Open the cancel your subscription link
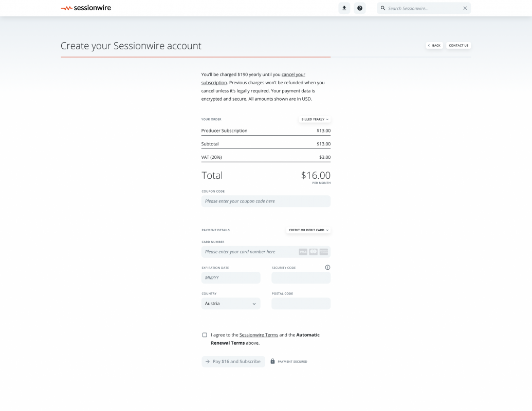532x411 pixels. pyautogui.click(x=293, y=74)
